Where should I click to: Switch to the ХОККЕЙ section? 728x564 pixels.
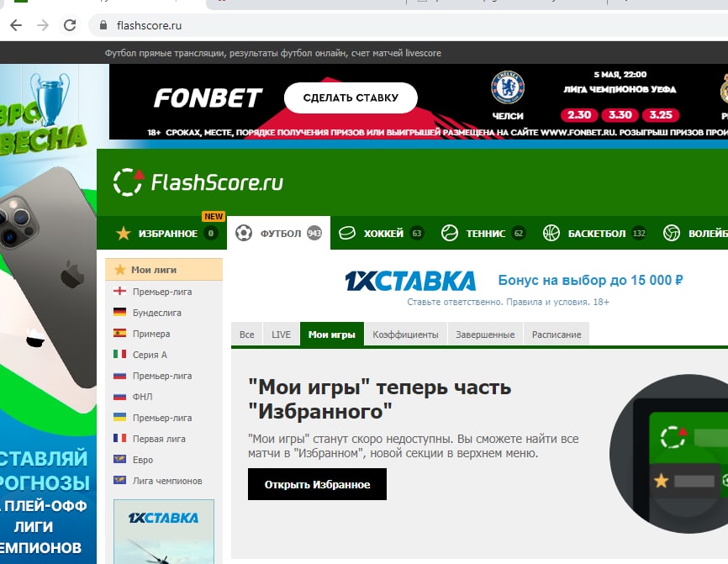[x=381, y=233]
